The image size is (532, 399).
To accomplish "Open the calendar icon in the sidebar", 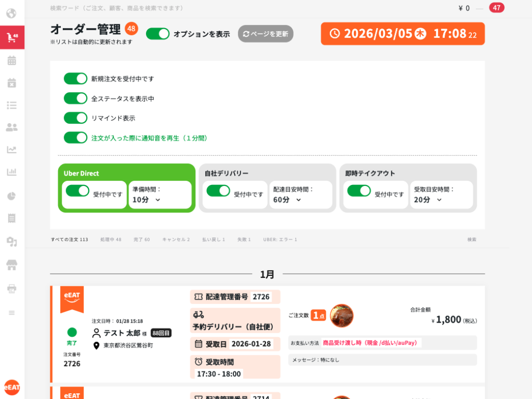I will (x=11, y=60).
